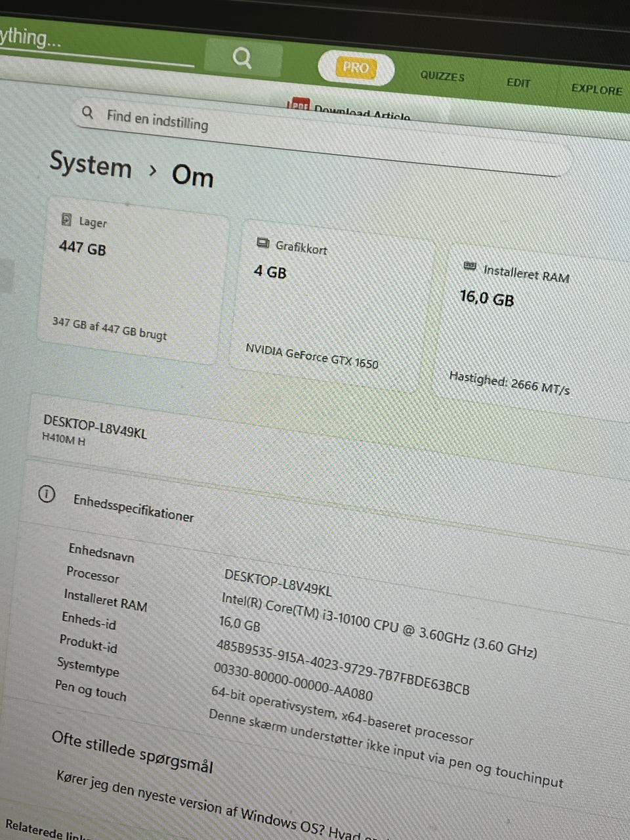Open the Lager storage card
Screen dimensions: 630x840
point(132,279)
